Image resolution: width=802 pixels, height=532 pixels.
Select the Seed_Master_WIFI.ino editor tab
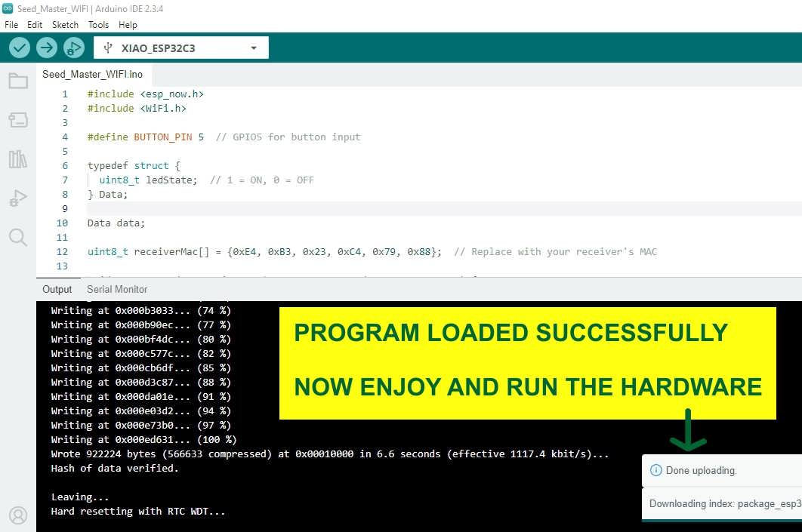point(93,74)
